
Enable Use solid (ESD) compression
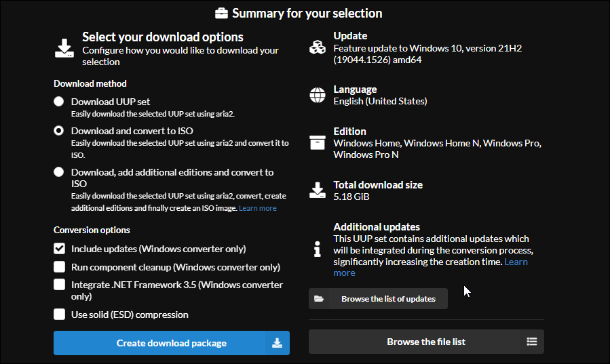(x=60, y=315)
